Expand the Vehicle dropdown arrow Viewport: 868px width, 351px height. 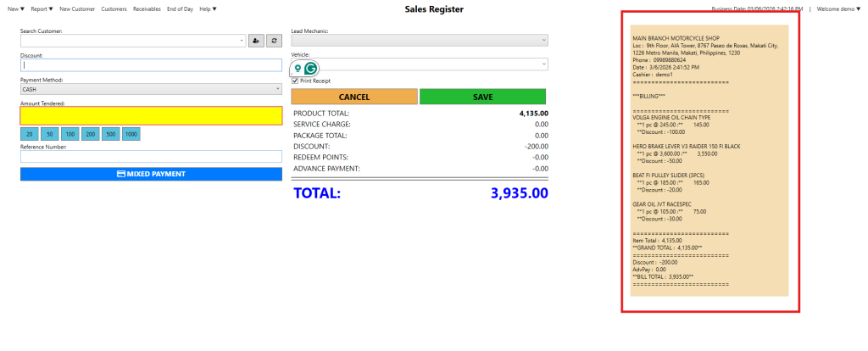tap(543, 64)
